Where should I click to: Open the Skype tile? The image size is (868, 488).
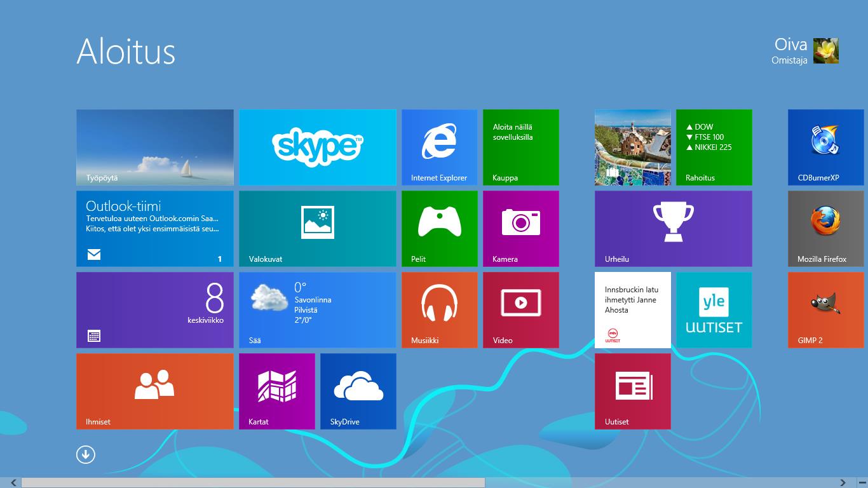(318, 147)
